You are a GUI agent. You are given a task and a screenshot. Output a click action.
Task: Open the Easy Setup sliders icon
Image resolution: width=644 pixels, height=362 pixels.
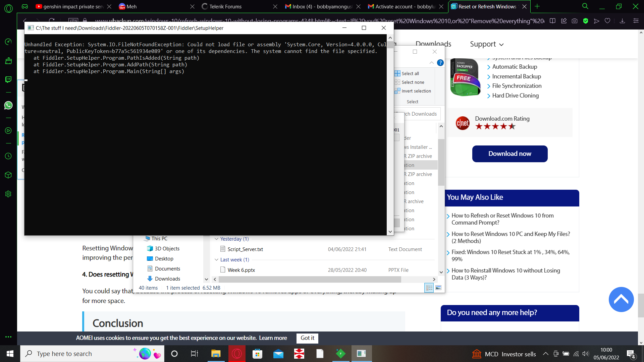point(636,21)
